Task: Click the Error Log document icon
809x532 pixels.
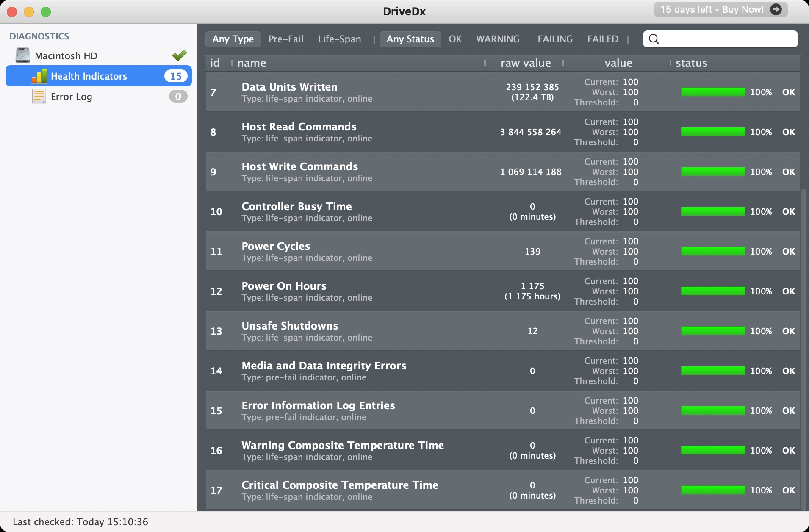Action: pos(39,97)
